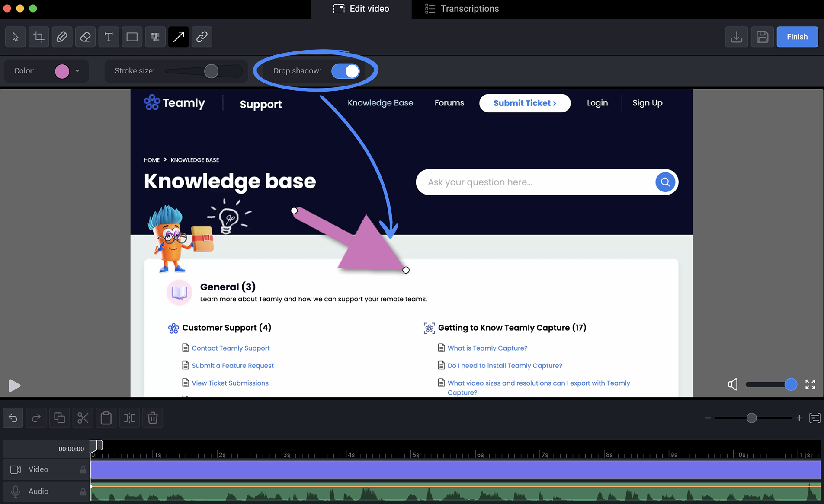
Task: Click the scissors Cut icon
Action: coord(83,418)
